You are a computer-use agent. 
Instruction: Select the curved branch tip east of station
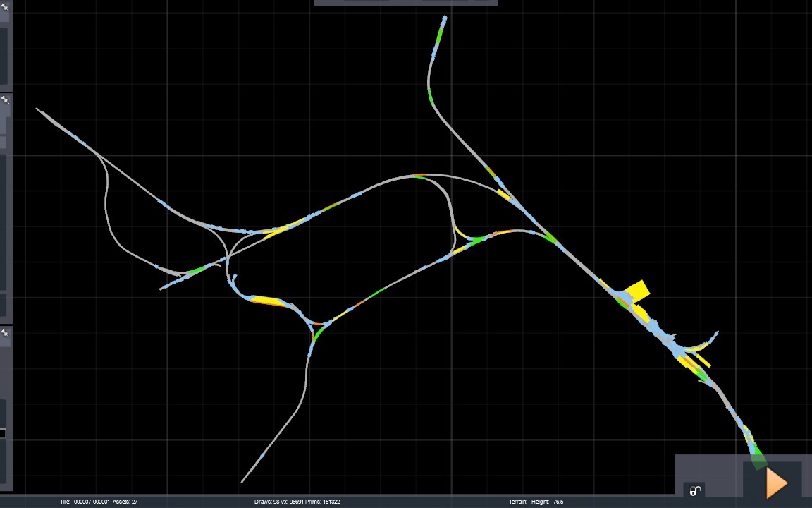[x=715, y=334]
